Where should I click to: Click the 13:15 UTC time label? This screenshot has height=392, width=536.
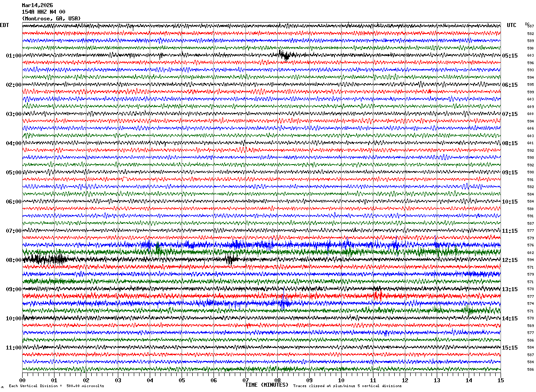(510, 289)
